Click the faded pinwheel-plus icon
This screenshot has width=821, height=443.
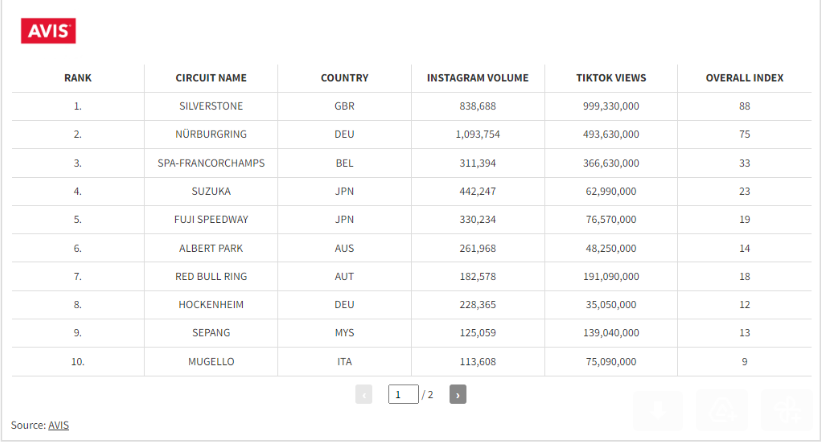pyautogui.click(x=786, y=411)
